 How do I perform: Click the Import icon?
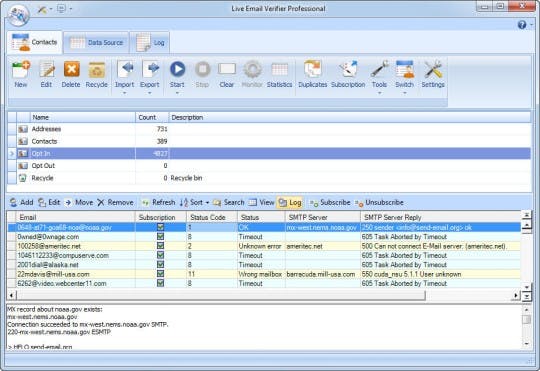(125, 69)
